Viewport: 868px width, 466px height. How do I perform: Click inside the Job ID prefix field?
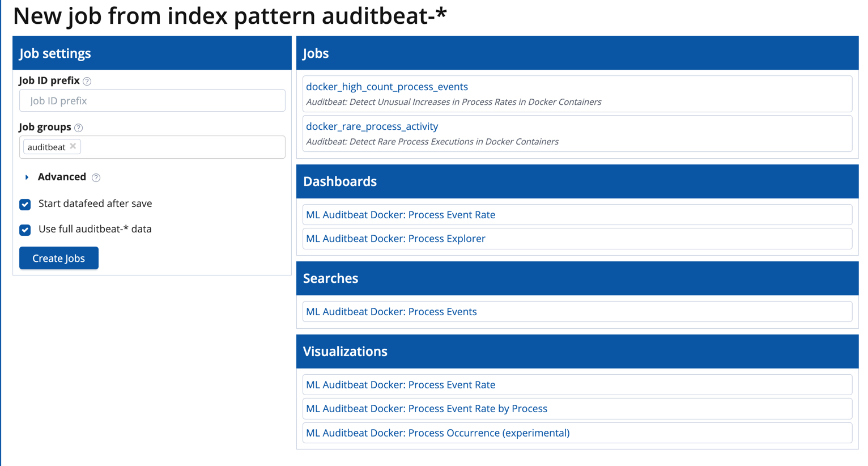click(152, 100)
